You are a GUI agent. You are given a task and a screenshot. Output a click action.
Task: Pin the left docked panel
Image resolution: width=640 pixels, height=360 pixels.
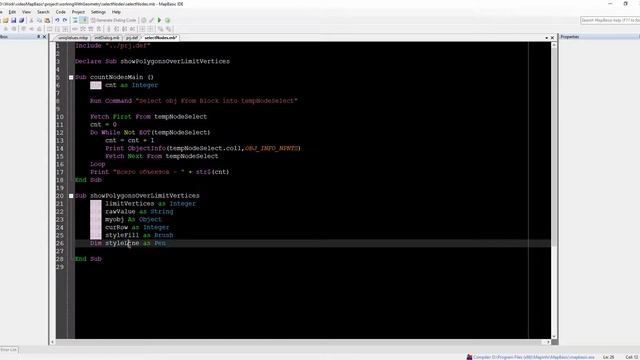[x=39, y=37]
